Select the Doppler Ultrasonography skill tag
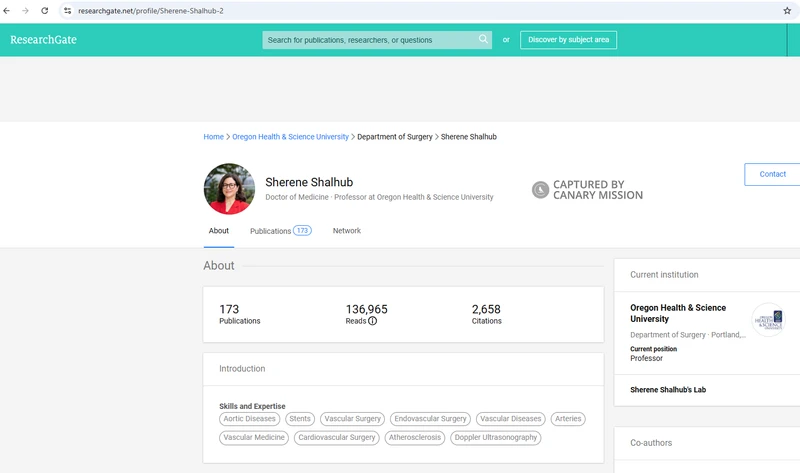800x473 pixels. pyautogui.click(x=496, y=438)
